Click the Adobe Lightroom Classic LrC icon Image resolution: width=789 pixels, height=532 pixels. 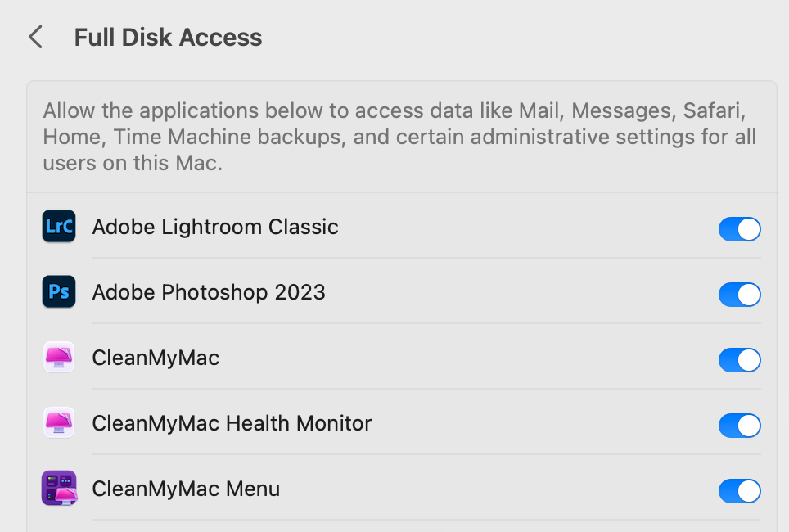(59, 227)
